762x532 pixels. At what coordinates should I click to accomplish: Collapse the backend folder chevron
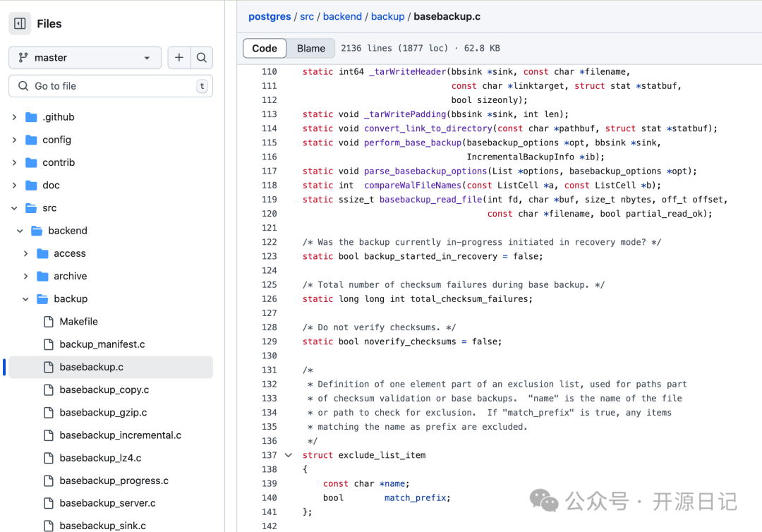pyautogui.click(x=20, y=231)
